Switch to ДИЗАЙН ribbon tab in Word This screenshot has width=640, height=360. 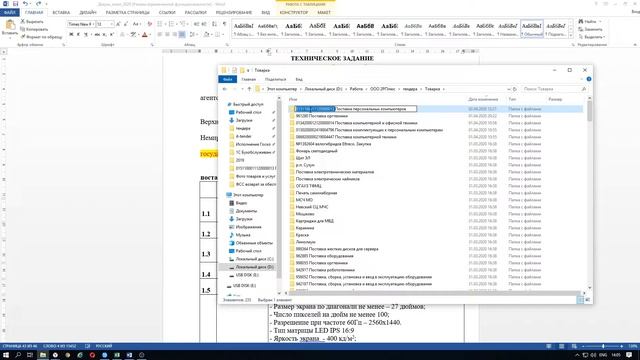pyautogui.click(x=88, y=13)
